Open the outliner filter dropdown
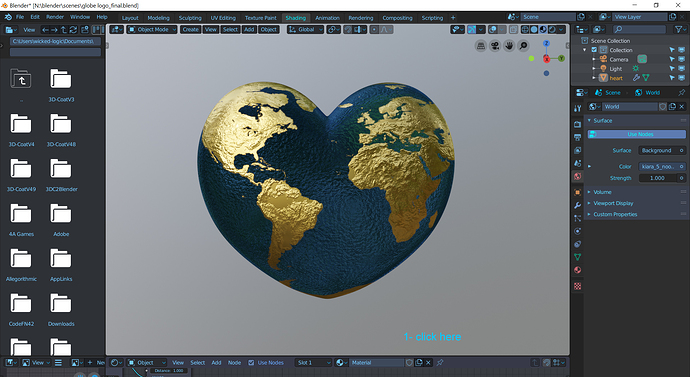Image resolution: width=690 pixels, height=377 pixels. pyautogui.click(x=680, y=29)
